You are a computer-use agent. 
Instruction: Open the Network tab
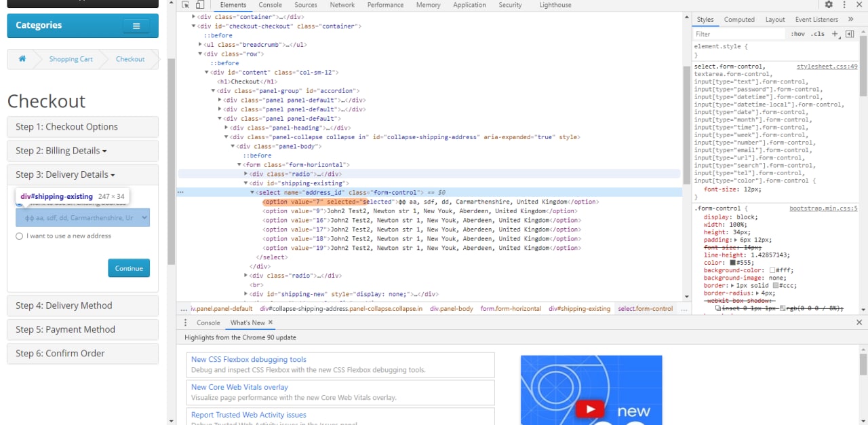(x=342, y=5)
